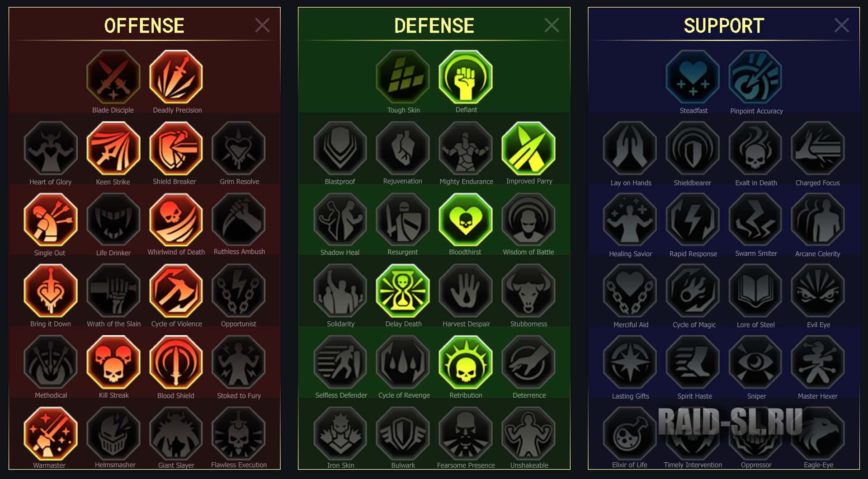Select the Defiant mastery icon
868x479 pixels.
click(466, 77)
